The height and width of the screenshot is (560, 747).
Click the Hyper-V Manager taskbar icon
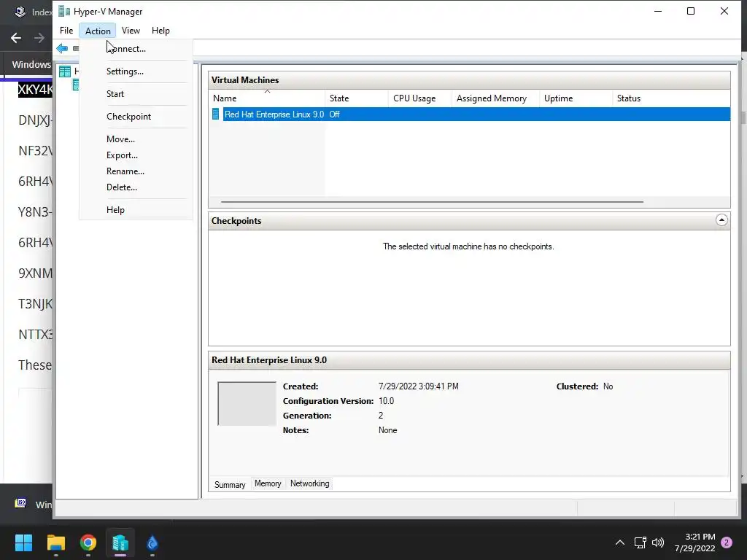120,542
